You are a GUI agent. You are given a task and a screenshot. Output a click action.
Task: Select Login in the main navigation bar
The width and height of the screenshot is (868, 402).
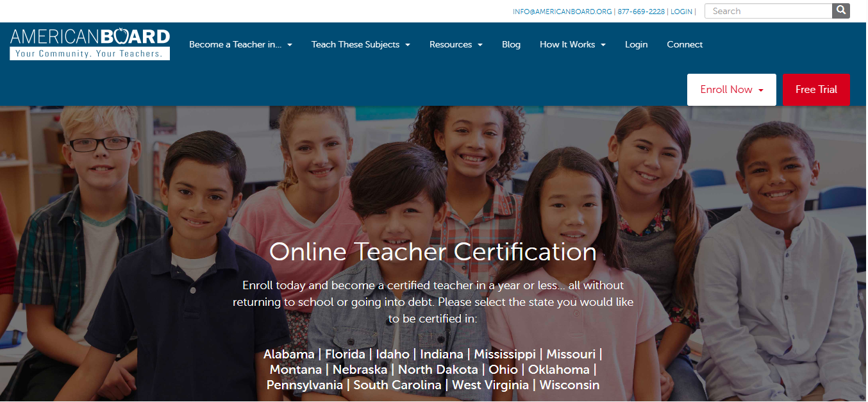636,44
